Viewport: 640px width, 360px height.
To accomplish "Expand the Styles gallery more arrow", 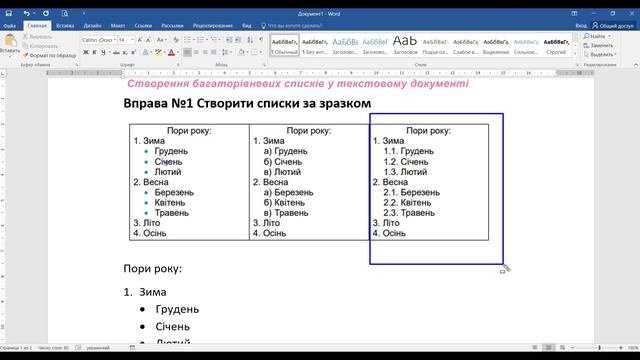I will click(575, 54).
